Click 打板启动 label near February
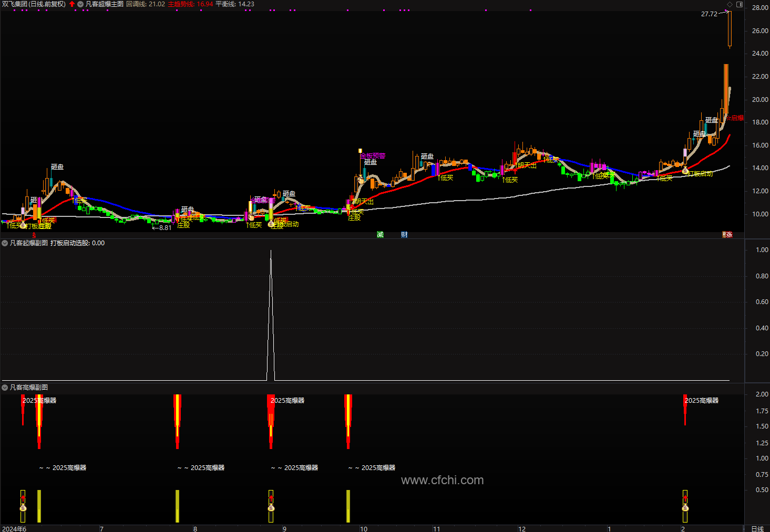Screen dimensions: 770x532 click(x=700, y=174)
